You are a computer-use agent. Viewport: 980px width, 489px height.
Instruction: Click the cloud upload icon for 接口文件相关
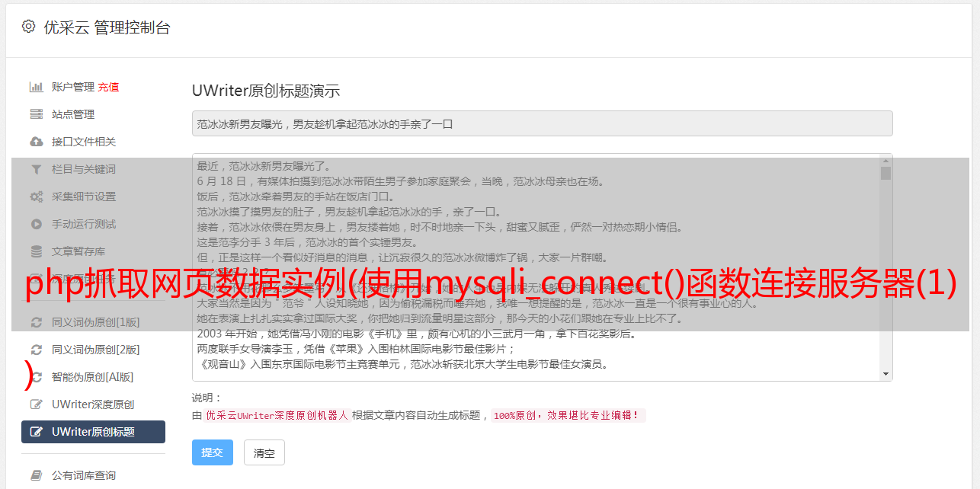[36, 142]
